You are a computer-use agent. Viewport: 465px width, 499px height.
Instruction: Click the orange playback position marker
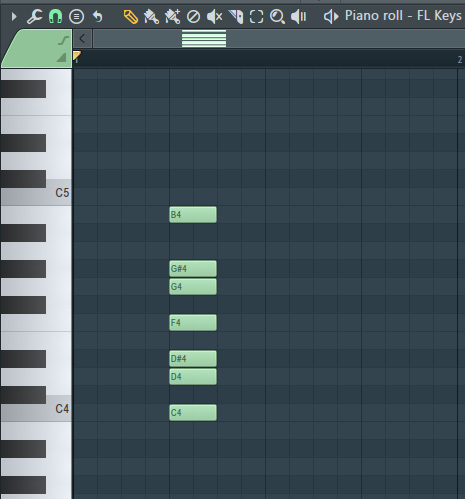click(76, 55)
